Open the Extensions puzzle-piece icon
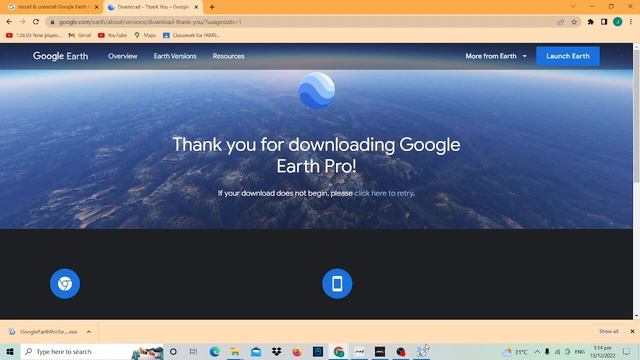Image resolution: width=640 pixels, height=360 pixels. [x=591, y=22]
